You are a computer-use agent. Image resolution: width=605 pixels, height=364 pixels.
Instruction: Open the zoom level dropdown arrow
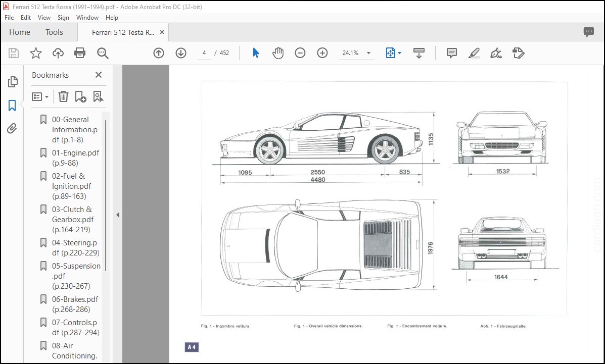click(x=368, y=53)
